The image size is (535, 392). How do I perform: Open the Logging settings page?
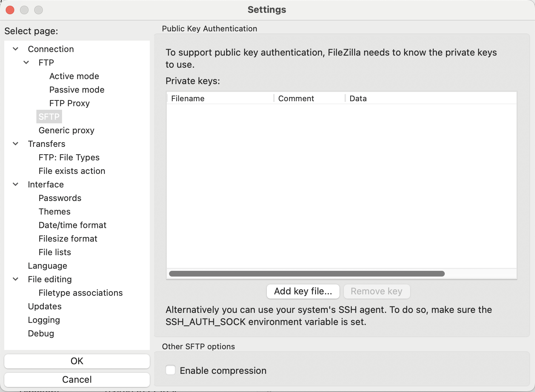coord(44,320)
